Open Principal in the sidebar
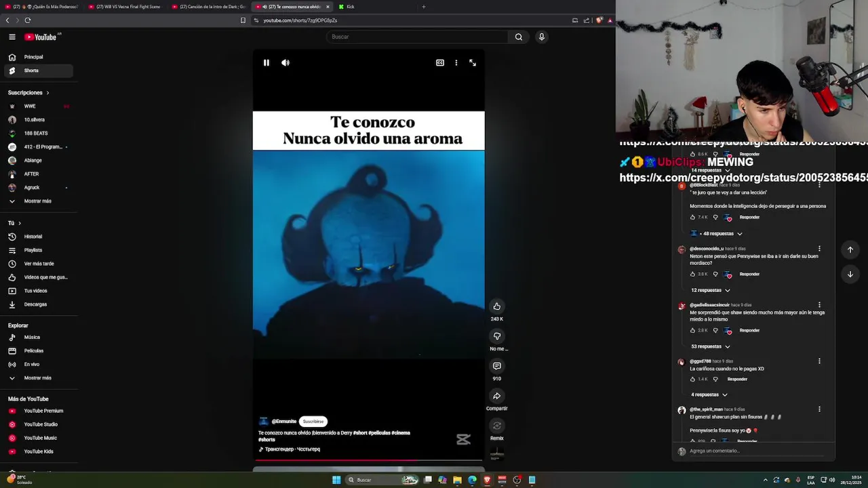The width and height of the screenshot is (868, 488). pos(39,57)
